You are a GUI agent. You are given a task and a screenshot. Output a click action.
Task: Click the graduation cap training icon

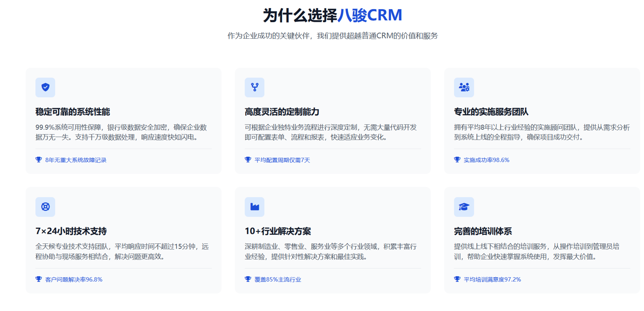(464, 207)
